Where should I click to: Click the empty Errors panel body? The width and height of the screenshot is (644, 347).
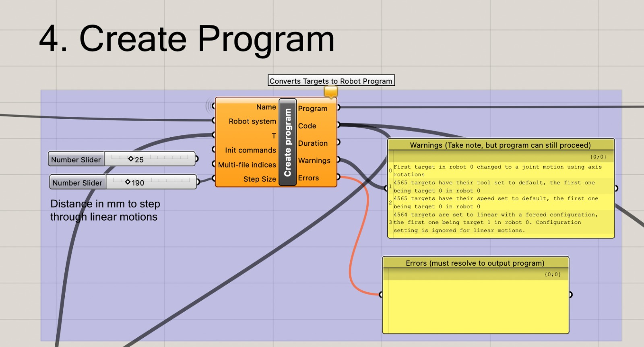(x=475, y=306)
